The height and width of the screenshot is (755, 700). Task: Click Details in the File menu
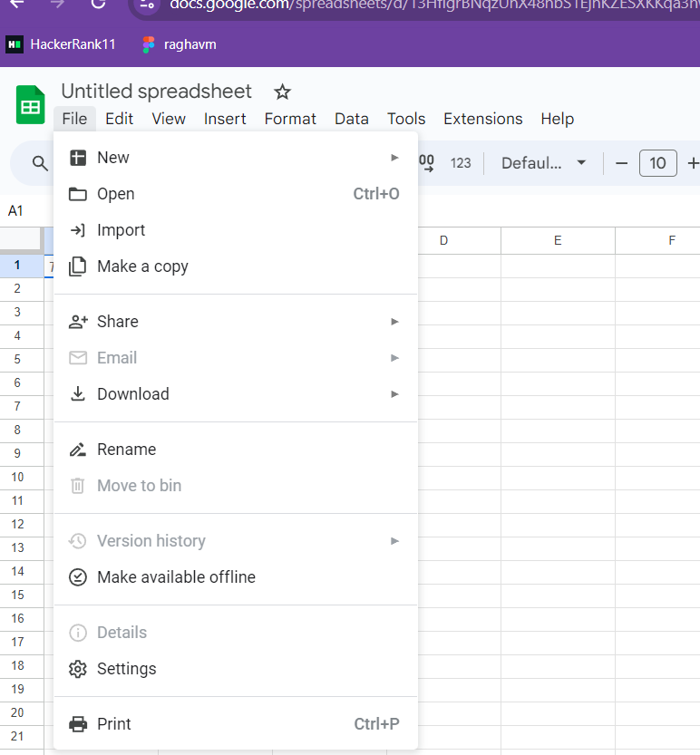[236, 632]
